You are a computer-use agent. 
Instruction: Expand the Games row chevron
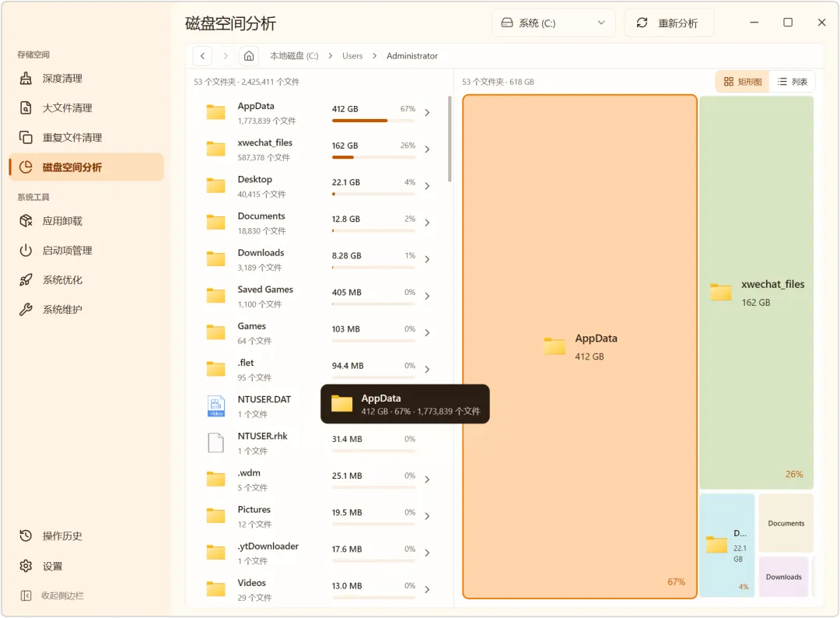point(427,333)
